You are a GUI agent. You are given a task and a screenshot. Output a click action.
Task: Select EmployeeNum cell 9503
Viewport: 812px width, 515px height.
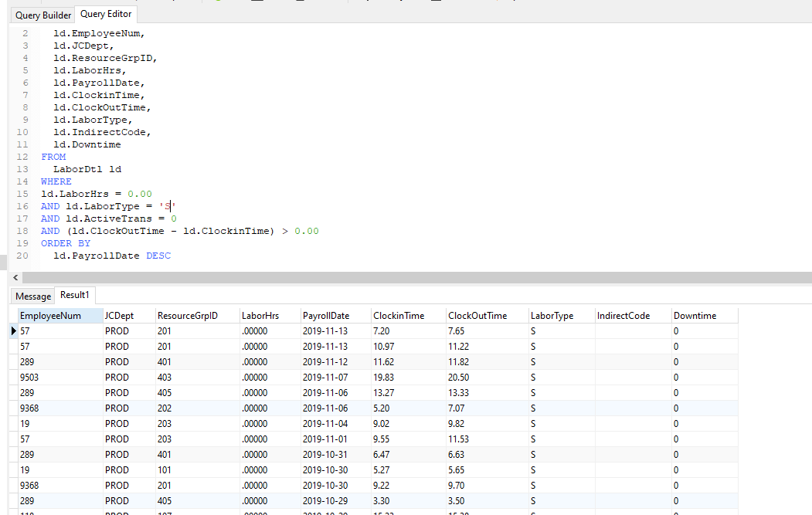click(60, 378)
